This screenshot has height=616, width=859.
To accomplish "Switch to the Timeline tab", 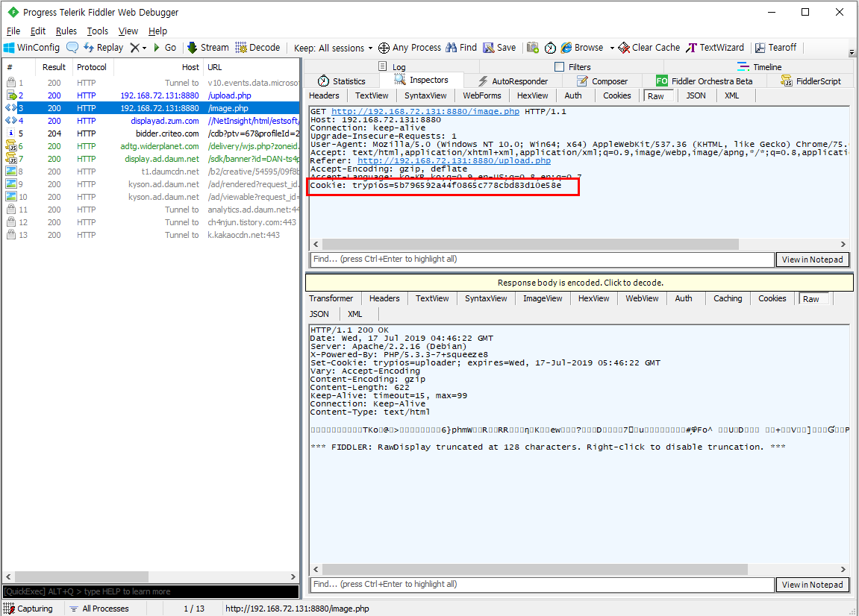I will pyautogui.click(x=759, y=67).
